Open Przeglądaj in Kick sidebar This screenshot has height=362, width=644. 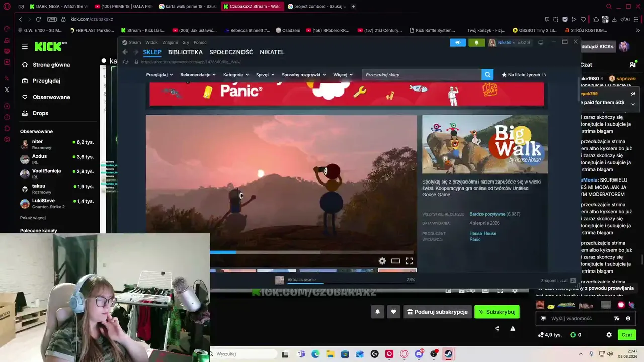click(x=46, y=81)
